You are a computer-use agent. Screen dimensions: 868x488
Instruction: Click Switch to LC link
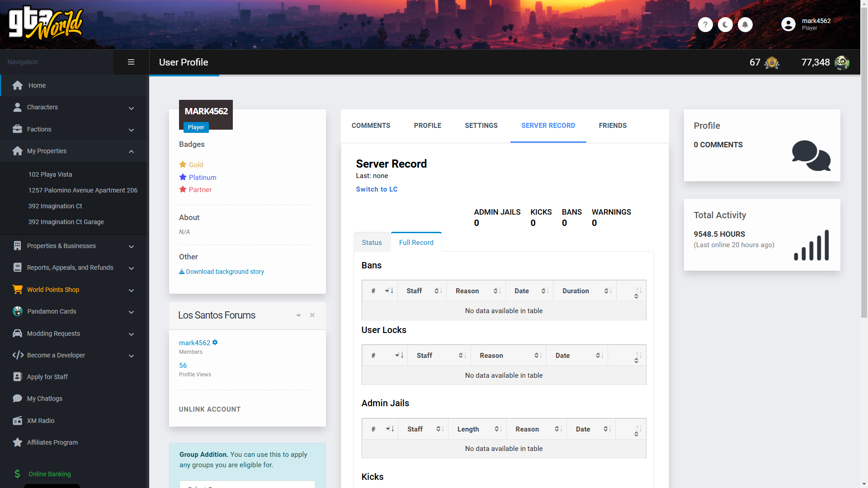pos(377,189)
